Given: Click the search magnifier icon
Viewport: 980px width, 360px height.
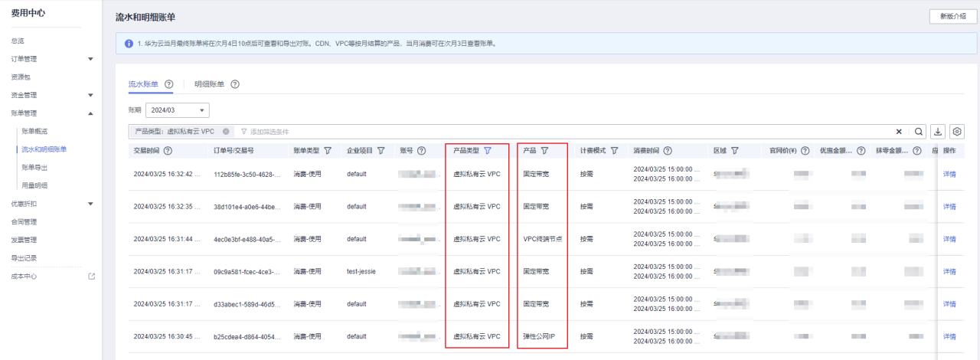Looking at the screenshot, I should [918, 131].
